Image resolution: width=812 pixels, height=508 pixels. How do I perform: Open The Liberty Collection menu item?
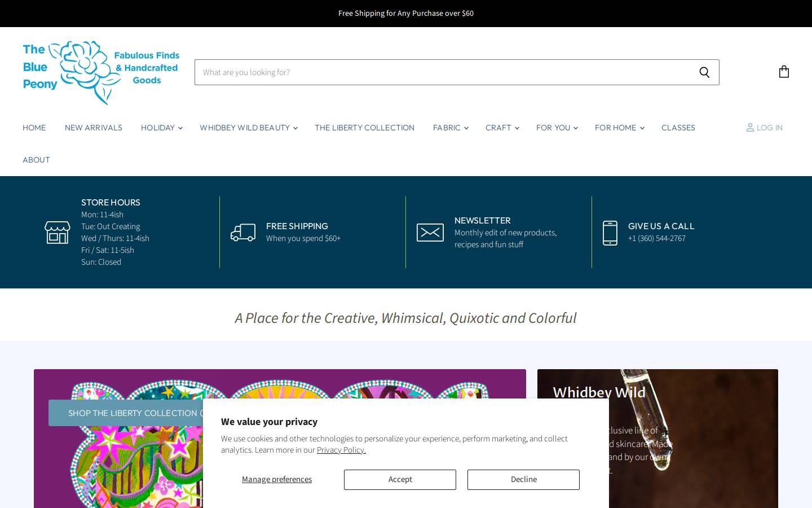tap(364, 128)
